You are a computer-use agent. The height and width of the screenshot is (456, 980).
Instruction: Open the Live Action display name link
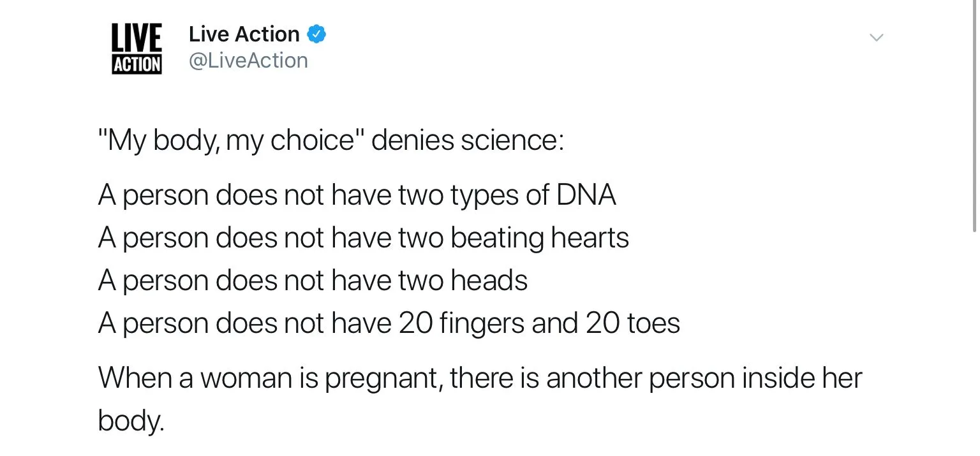pos(244,34)
